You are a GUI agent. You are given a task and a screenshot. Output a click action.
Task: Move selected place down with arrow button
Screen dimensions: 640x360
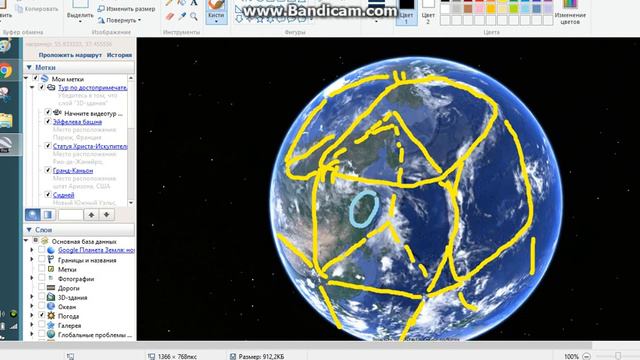click(x=107, y=215)
